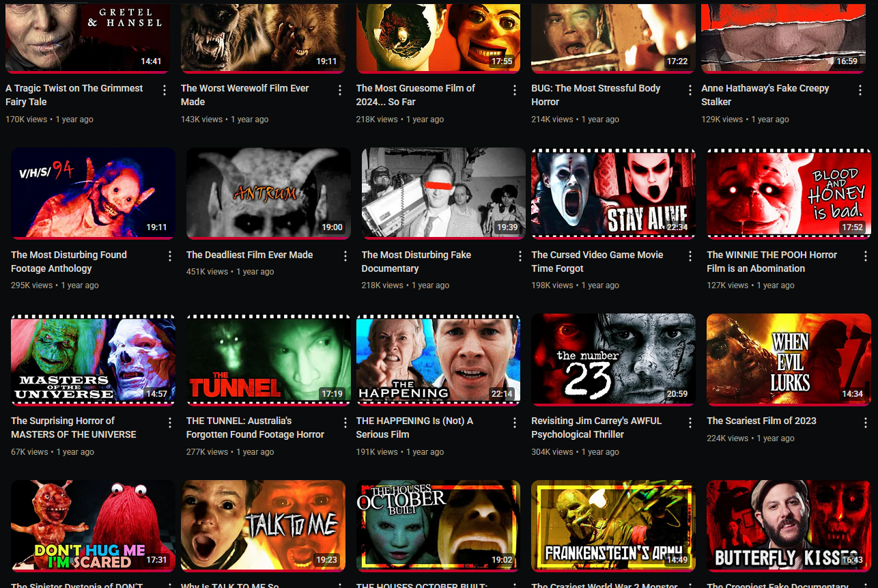Play the werewolf thumbnail video

[263, 38]
